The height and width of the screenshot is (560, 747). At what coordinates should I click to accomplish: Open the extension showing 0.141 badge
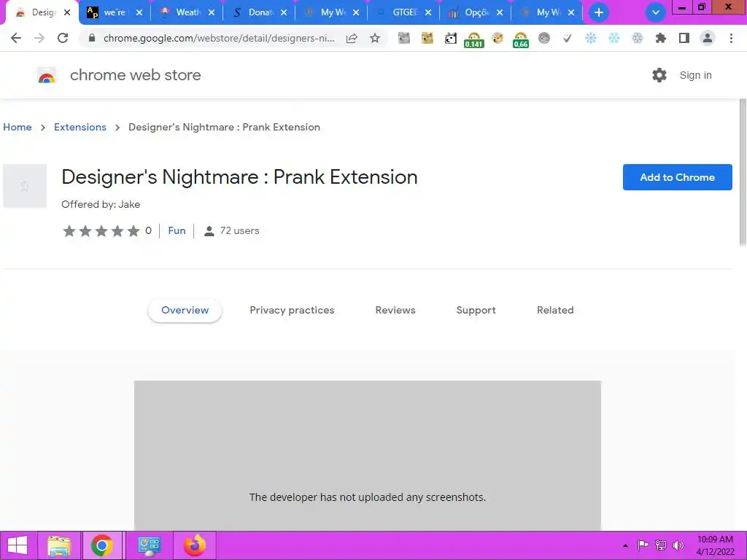point(473,39)
